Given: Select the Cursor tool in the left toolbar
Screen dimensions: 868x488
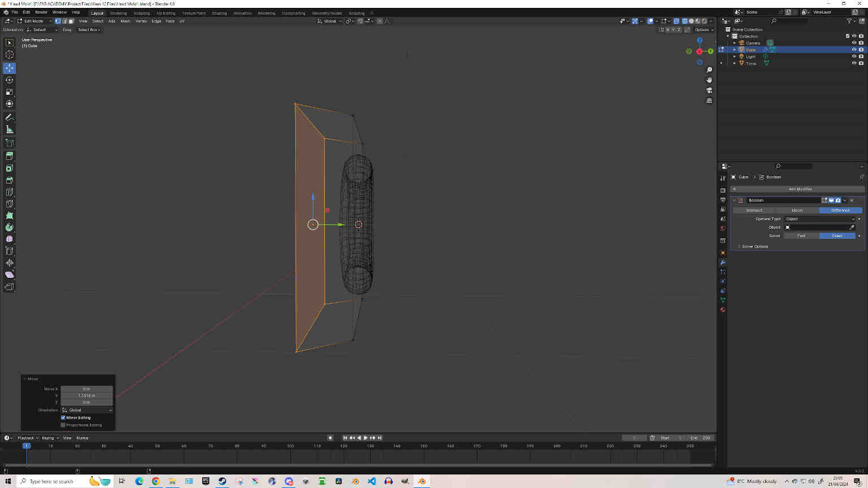Looking at the screenshot, I should pyautogui.click(x=10, y=55).
